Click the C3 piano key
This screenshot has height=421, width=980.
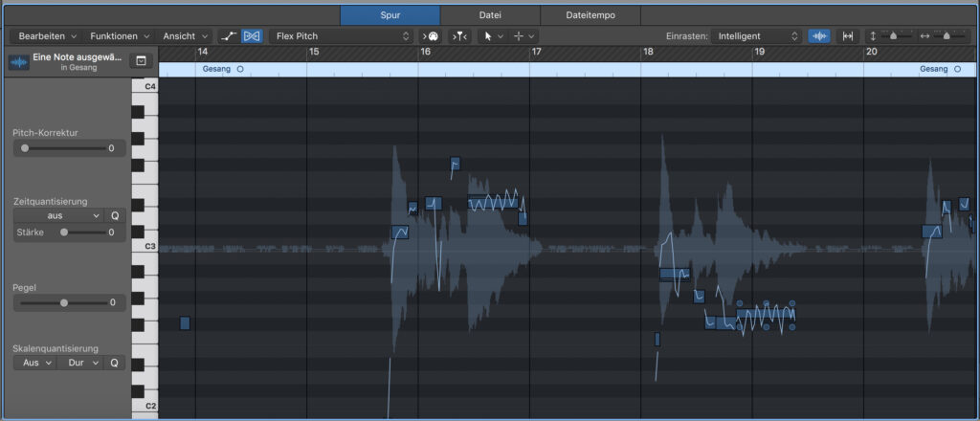click(145, 245)
